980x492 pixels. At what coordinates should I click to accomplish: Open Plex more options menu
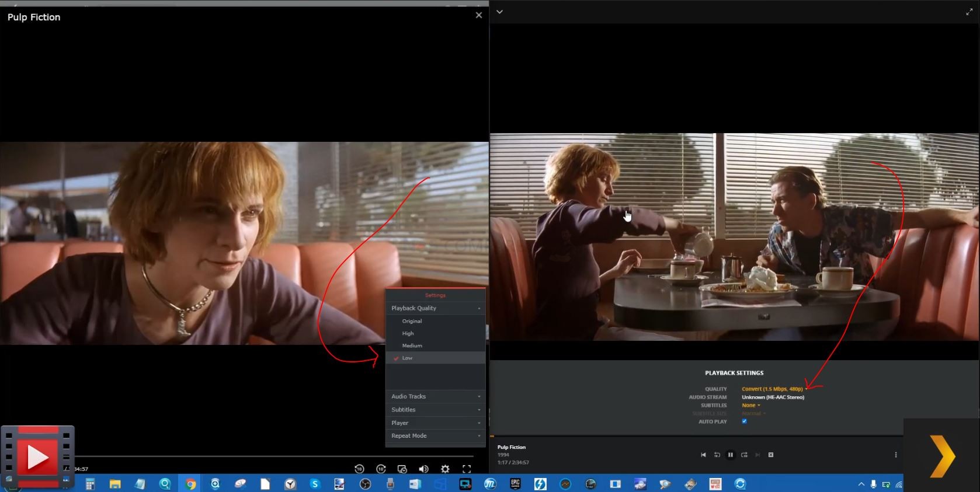pos(895,455)
